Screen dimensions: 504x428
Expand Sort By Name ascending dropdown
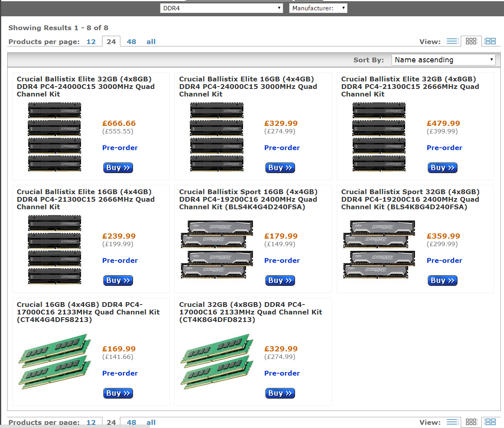coord(443,60)
